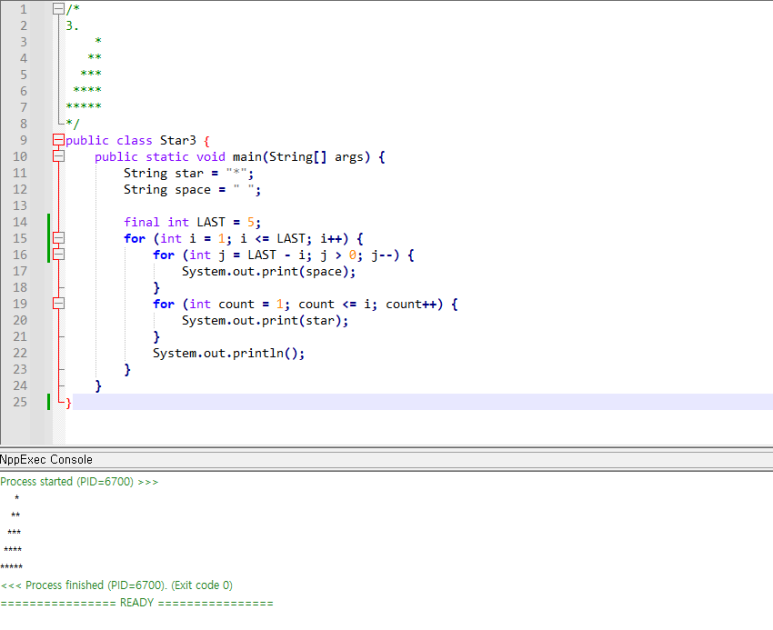Click the 'String space' declaration line
Viewport: 773px width, 630px height.
(192, 190)
